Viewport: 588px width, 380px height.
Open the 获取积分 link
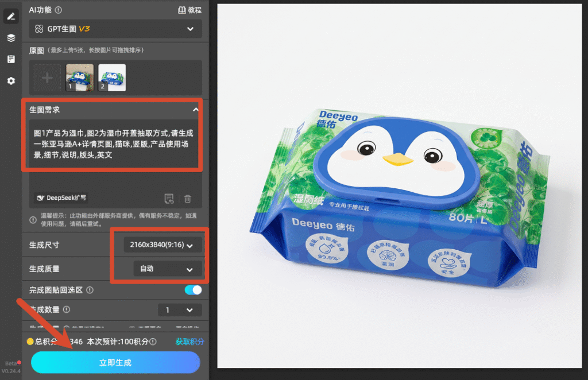coord(189,342)
